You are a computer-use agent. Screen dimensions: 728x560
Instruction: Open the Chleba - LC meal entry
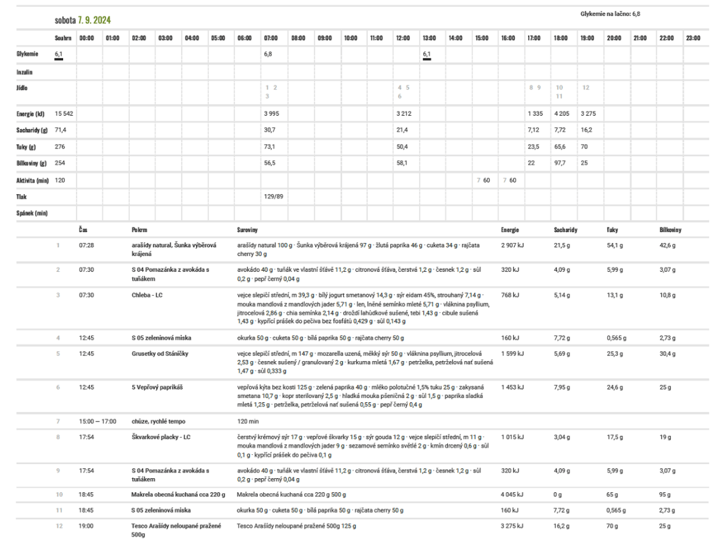147,295
